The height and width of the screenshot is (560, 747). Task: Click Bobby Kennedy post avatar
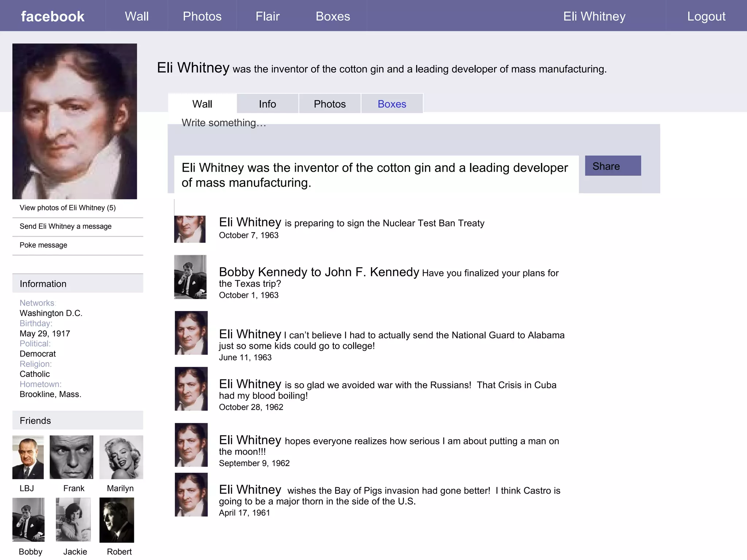click(190, 277)
